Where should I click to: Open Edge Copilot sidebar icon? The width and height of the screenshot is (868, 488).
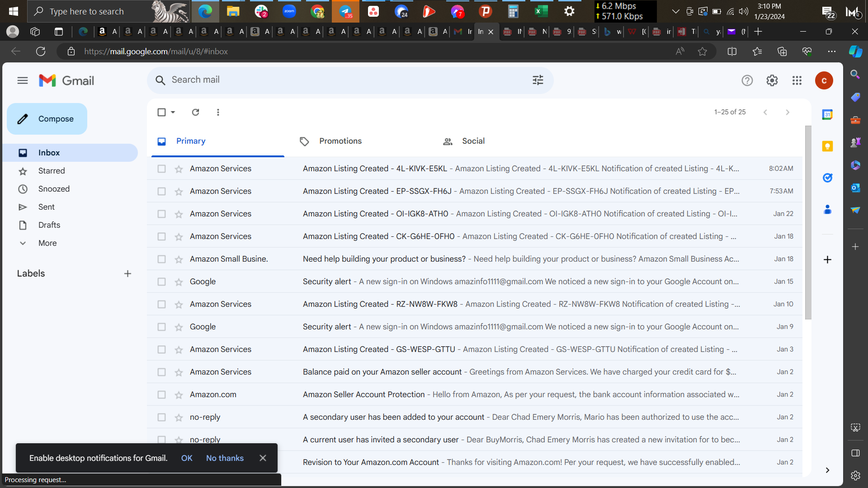pos(855,52)
